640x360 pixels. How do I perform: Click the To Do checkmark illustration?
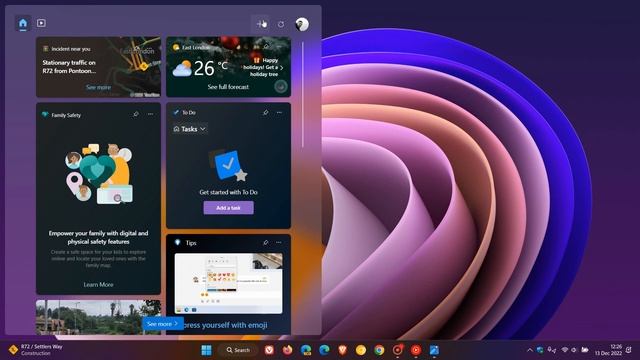229,166
